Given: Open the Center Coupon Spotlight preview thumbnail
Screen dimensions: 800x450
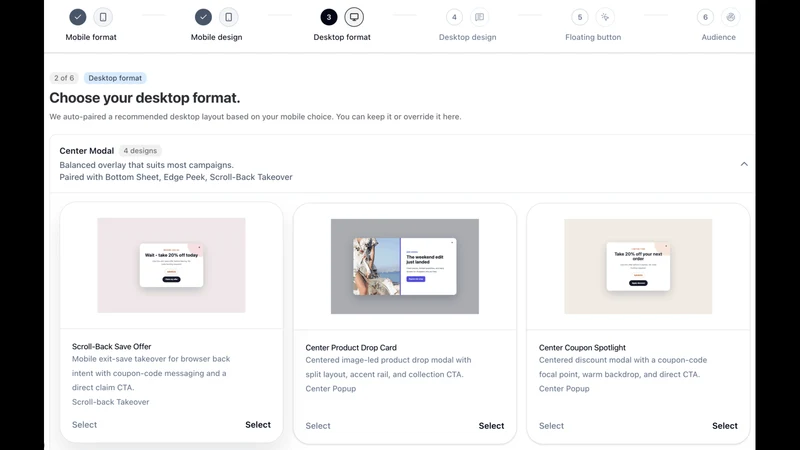Looking at the screenshot, I should click(x=638, y=266).
